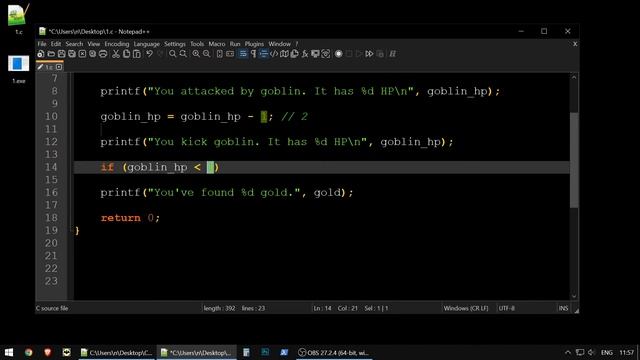Viewport: 640px width, 360px height.
Task: Close the current document via toolbar icon
Action: pos(82,54)
